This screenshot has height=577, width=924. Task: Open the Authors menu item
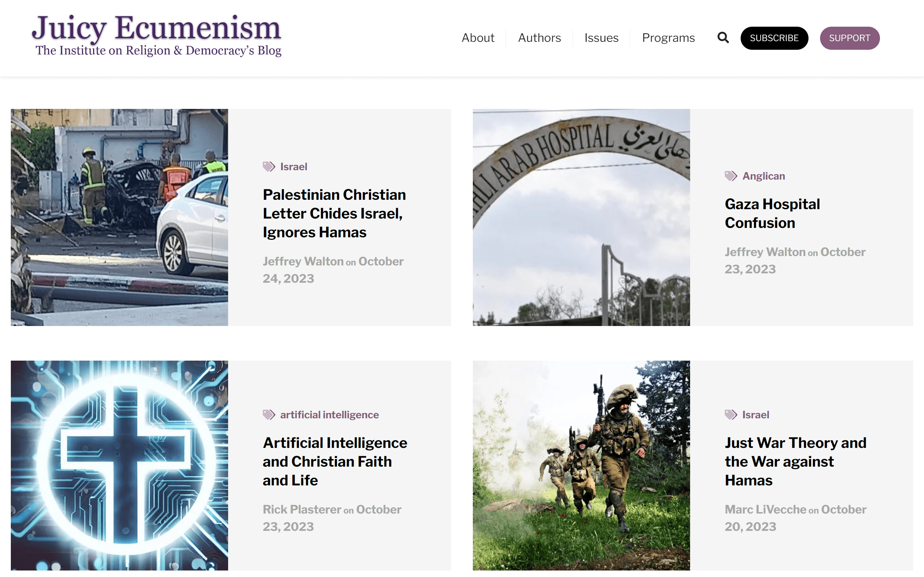539,38
